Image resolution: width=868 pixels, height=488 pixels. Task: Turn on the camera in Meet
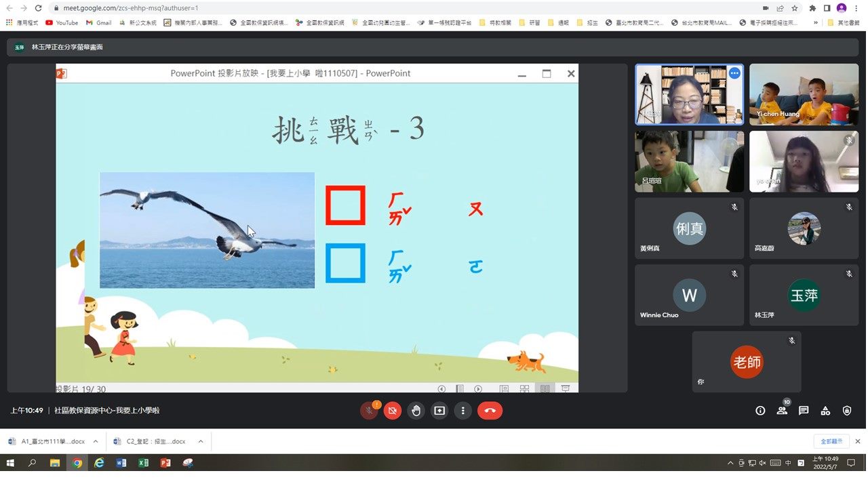(x=393, y=411)
